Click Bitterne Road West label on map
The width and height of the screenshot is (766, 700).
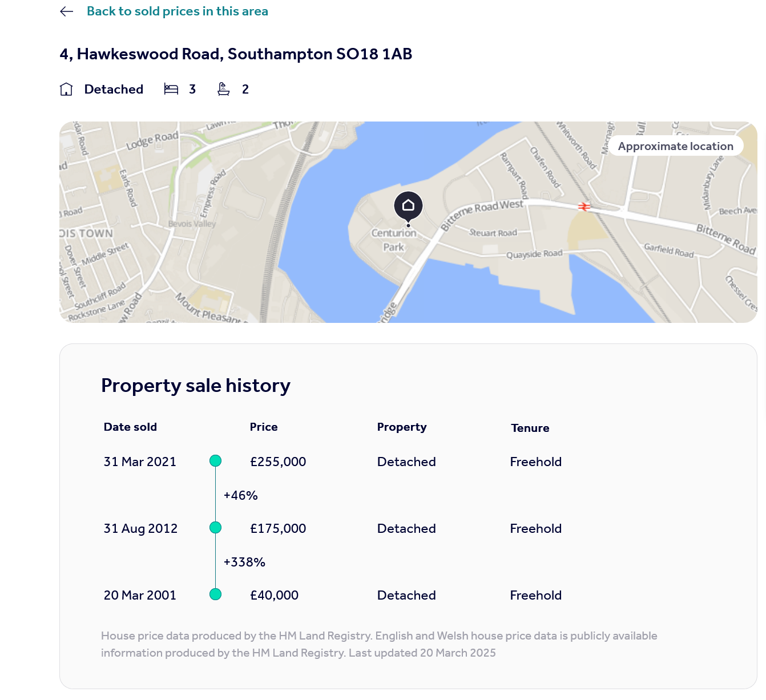coord(482,213)
